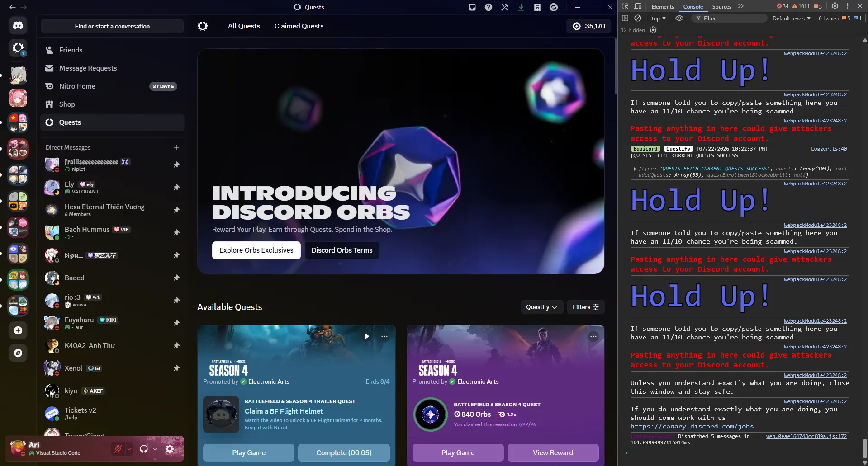Add a server with the plus icon
The height and width of the screenshot is (466, 868).
(x=18, y=330)
